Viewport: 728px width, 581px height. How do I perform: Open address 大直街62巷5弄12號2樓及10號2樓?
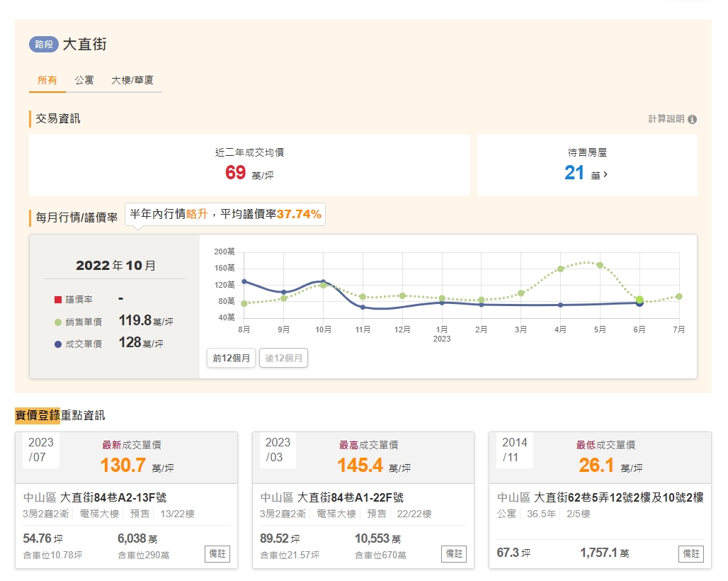[x=618, y=498]
